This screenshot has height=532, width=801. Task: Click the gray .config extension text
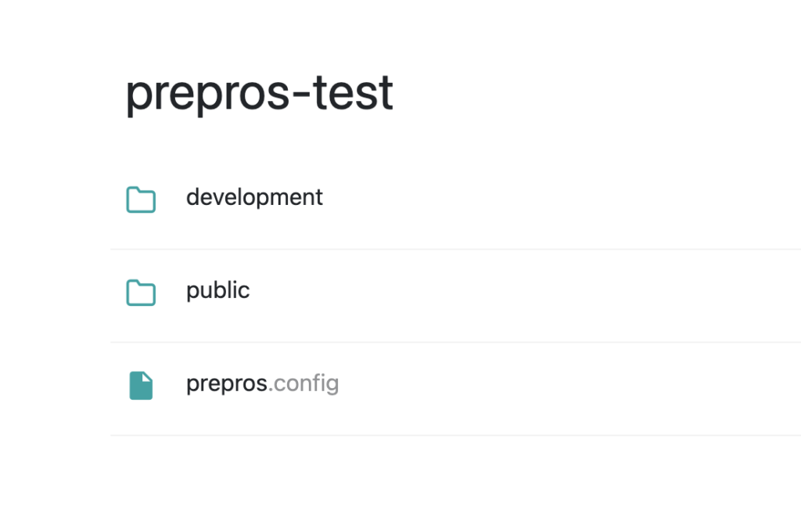(304, 383)
